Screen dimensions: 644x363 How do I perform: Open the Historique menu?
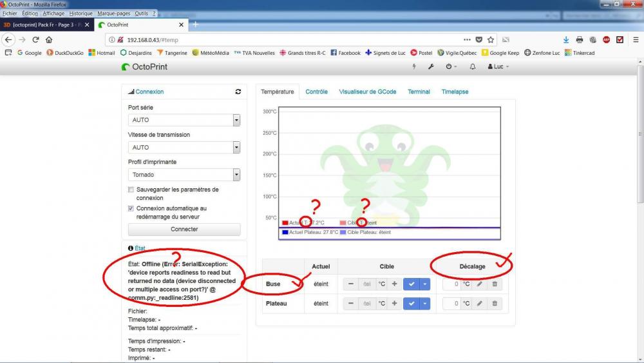tap(80, 14)
